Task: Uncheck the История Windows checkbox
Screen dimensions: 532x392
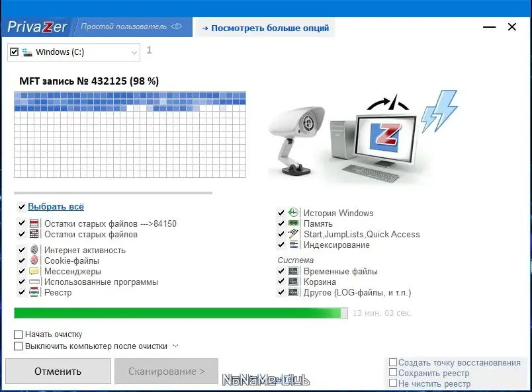Action: pyautogui.click(x=281, y=213)
